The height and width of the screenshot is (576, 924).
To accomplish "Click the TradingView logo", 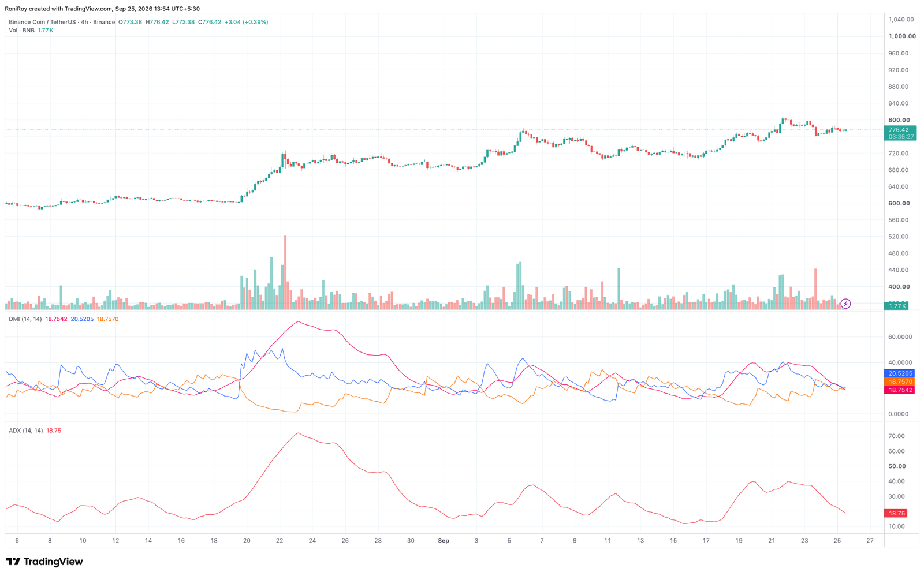I will click(44, 562).
